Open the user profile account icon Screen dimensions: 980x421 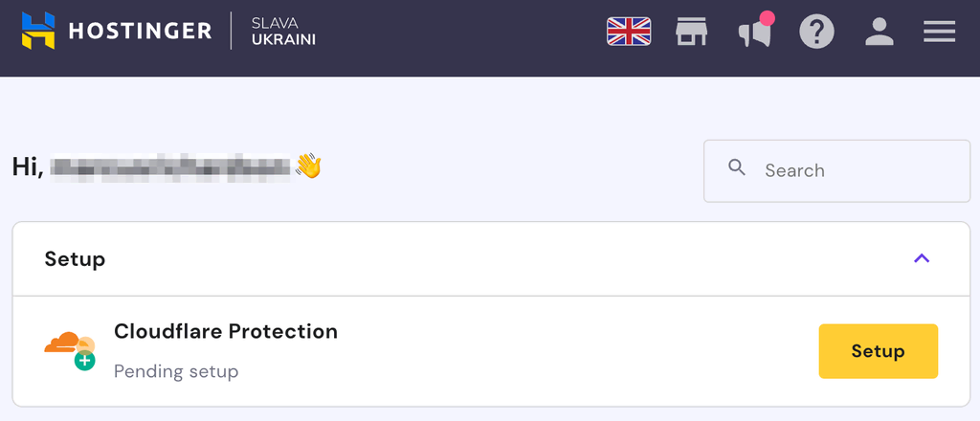coord(879,33)
